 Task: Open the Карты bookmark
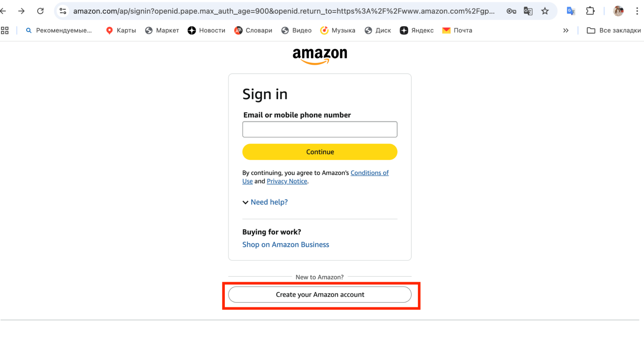tap(121, 30)
